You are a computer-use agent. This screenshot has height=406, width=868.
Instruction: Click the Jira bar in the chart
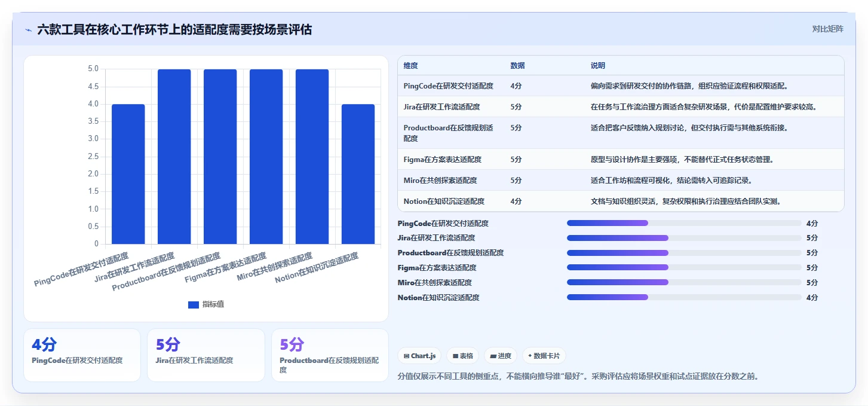pos(174,157)
